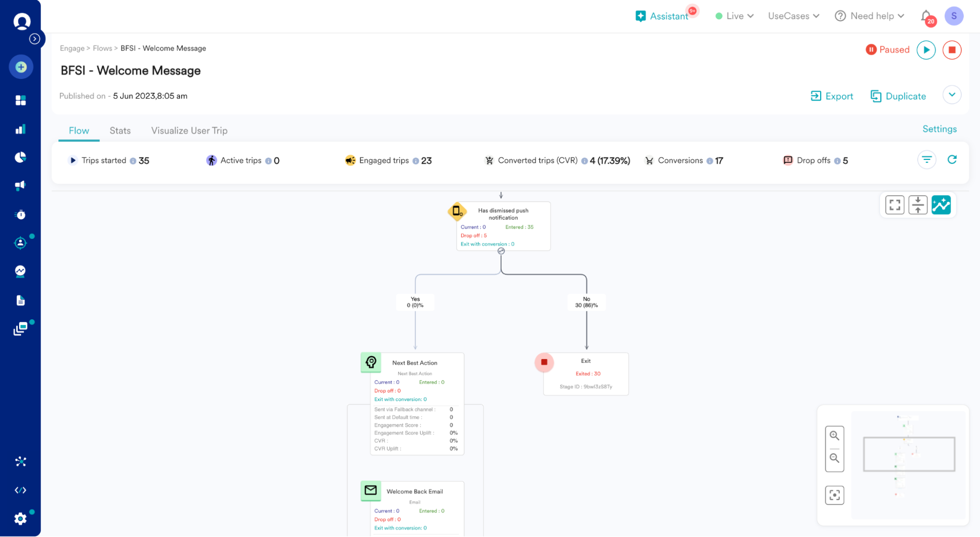Open the stats filter icon
The width and height of the screenshot is (980, 537).
(x=926, y=160)
